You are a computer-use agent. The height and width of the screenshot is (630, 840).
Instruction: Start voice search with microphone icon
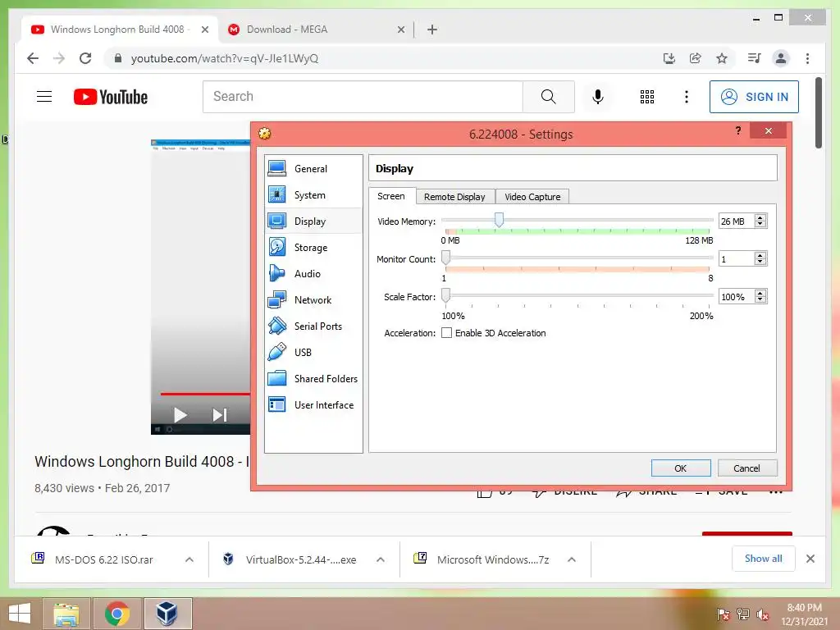point(598,97)
